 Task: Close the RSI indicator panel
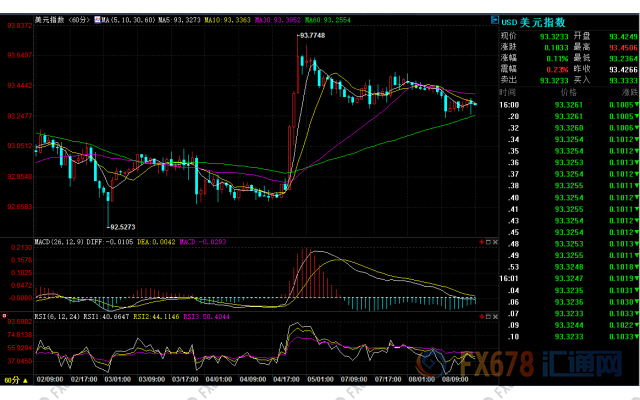tap(495, 317)
